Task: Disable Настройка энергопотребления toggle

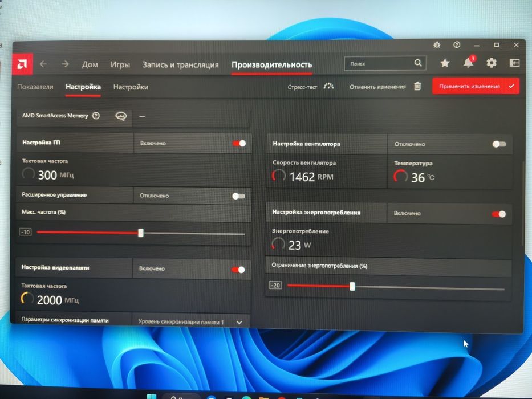Action: click(499, 214)
